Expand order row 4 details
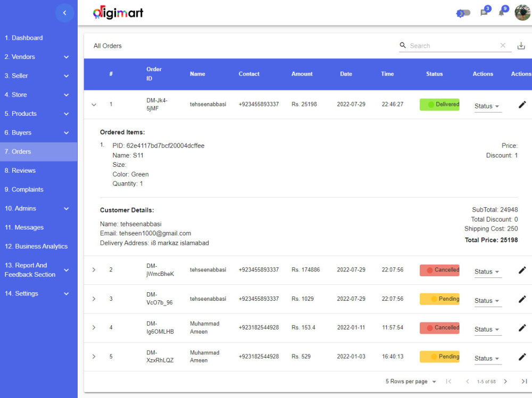 (x=94, y=327)
